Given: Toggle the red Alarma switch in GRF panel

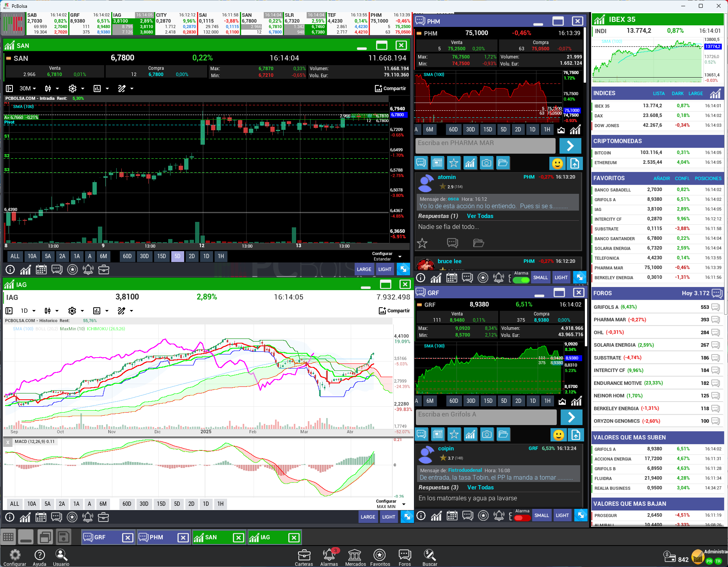Looking at the screenshot, I should coord(522,518).
